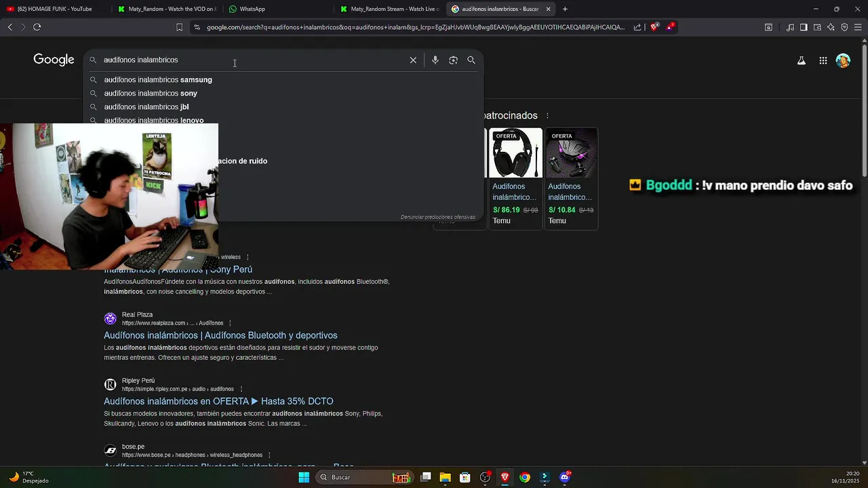Close the audífonos inalámbricos tab
Viewport: 868px width, 488px height.
(548, 9)
